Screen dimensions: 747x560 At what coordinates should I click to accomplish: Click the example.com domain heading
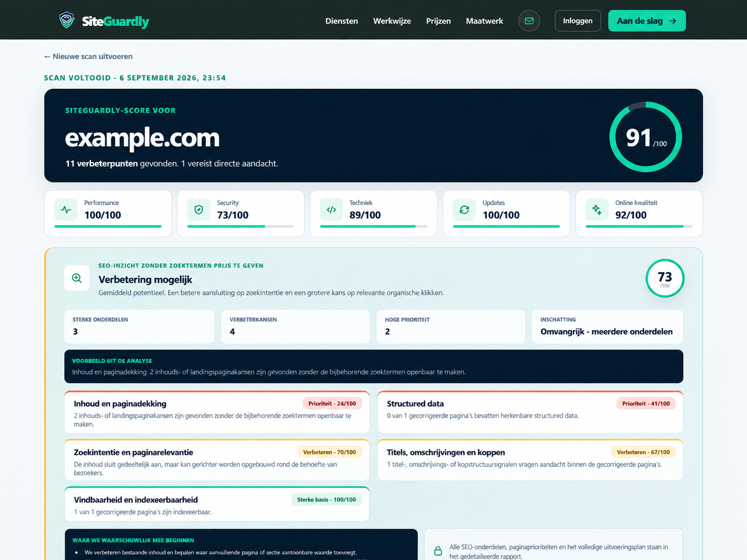tap(142, 138)
